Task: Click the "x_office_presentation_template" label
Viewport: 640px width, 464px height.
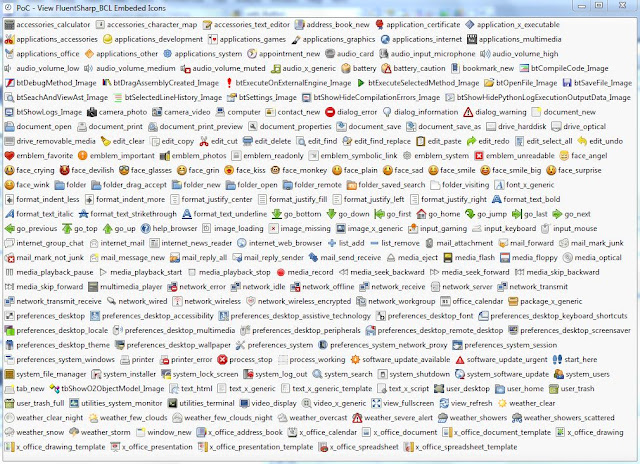Action: [261, 447]
